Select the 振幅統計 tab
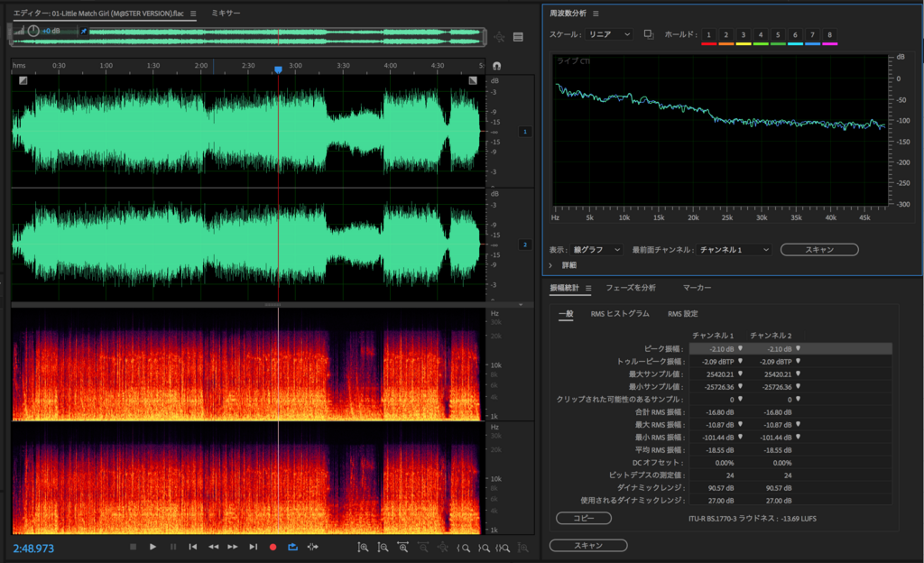This screenshot has width=924, height=563. click(x=565, y=288)
